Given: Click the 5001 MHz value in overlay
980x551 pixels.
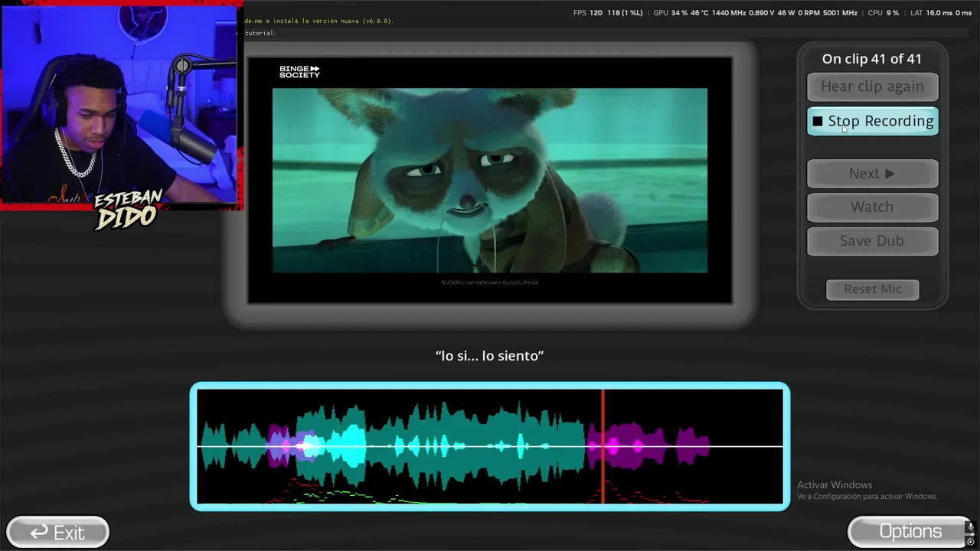Looking at the screenshot, I should click(x=839, y=13).
